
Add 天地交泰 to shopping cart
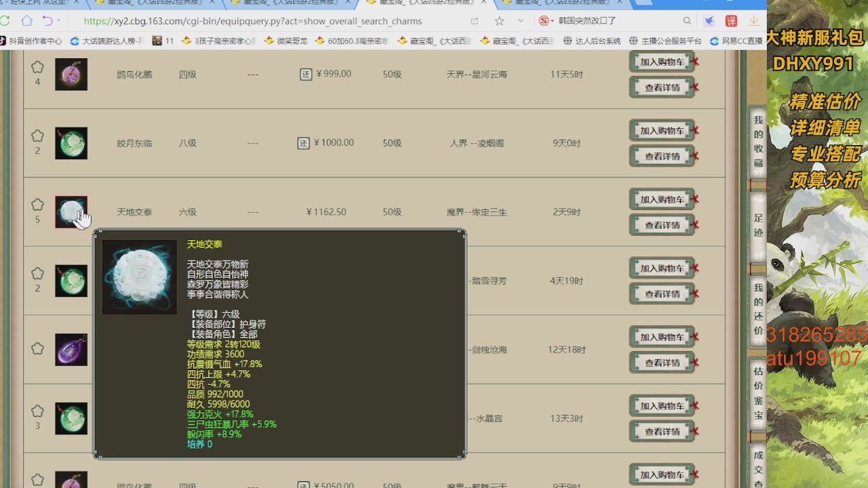[663, 199]
